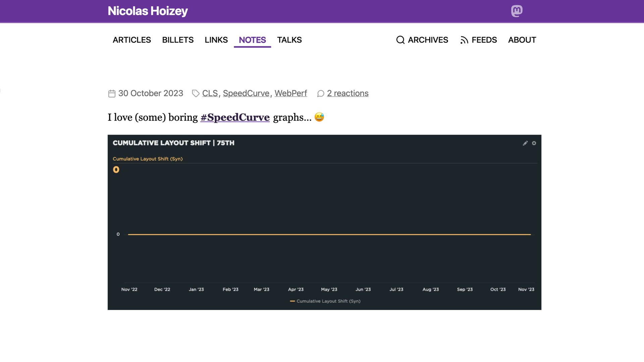The width and height of the screenshot is (644, 362).
Task: Open the Talks section
Action: pyautogui.click(x=289, y=40)
